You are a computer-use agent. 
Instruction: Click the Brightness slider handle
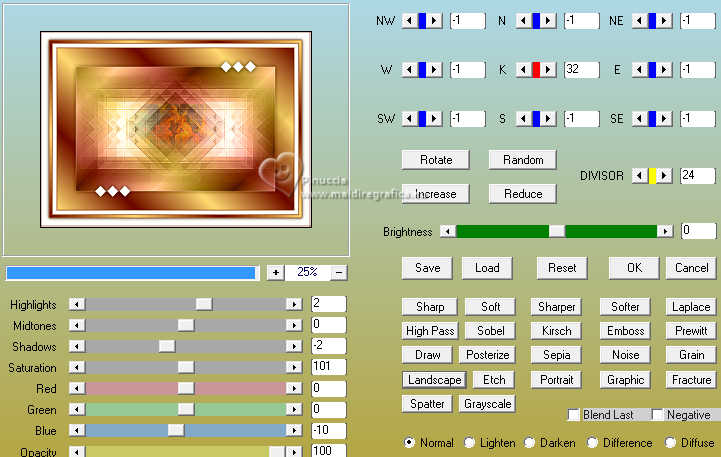tap(557, 231)
